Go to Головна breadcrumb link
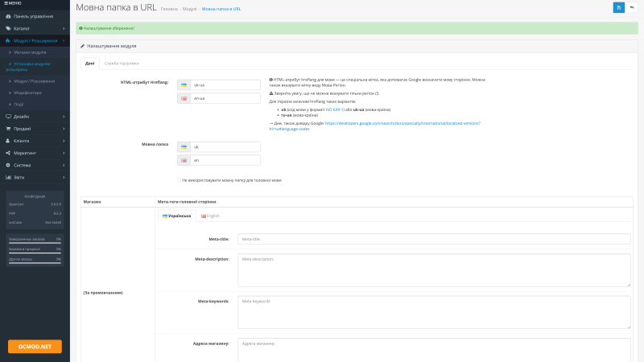The width and height of the screenshot is (644, 362). point(169,9)
